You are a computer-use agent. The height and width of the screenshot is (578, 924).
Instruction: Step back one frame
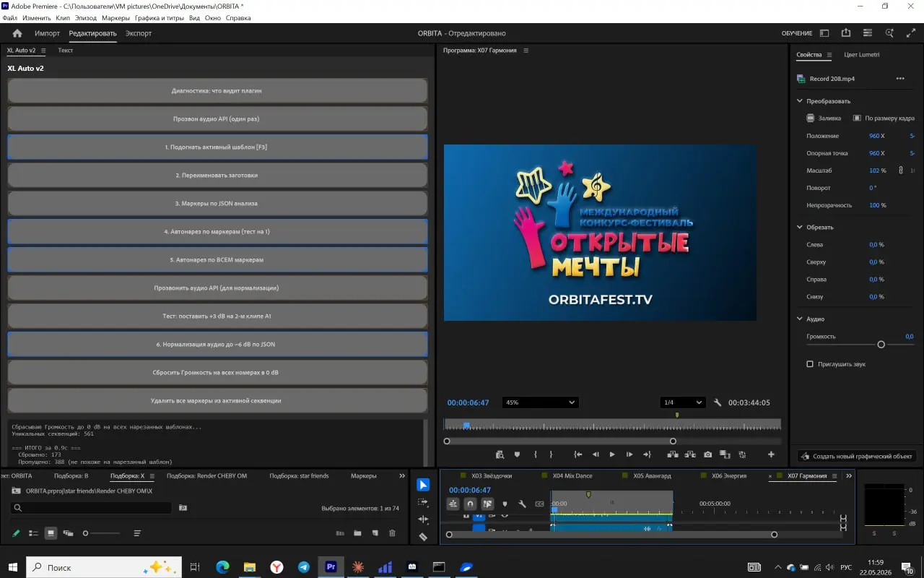click(x=596, y=454)
